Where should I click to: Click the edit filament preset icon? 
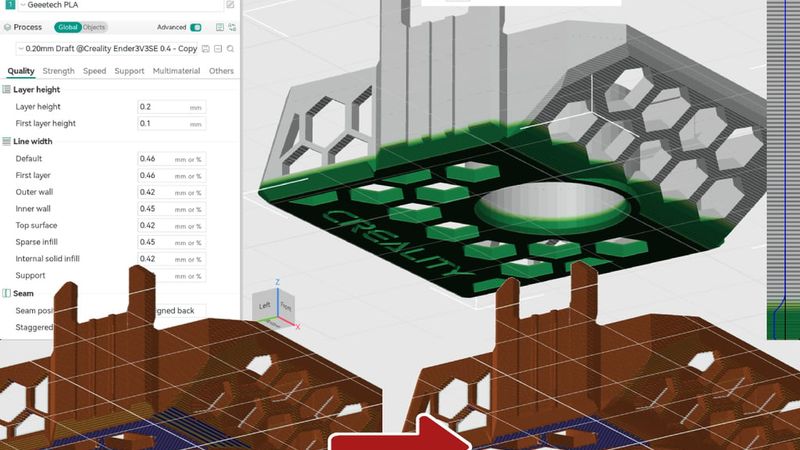(231, 6)
